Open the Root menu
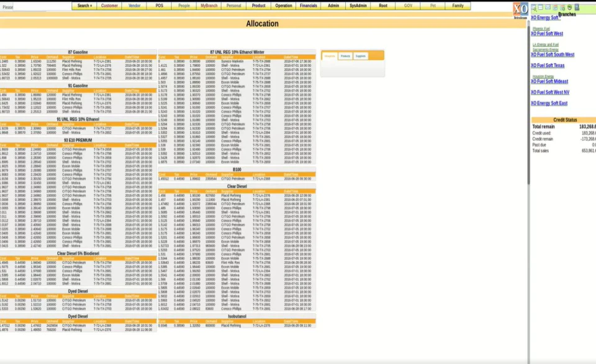The height and width of the screenshot is (364, 596). (383, 6)
